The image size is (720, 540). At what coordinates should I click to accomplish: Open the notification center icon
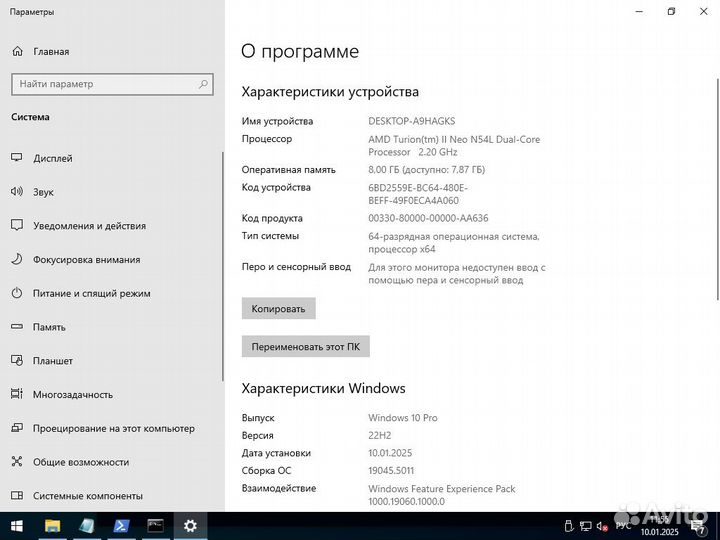(x=698, y=527)
